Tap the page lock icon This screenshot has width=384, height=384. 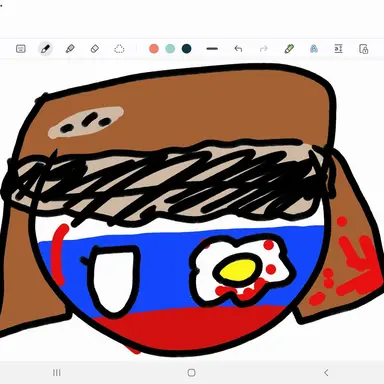[x=363, y=49]
